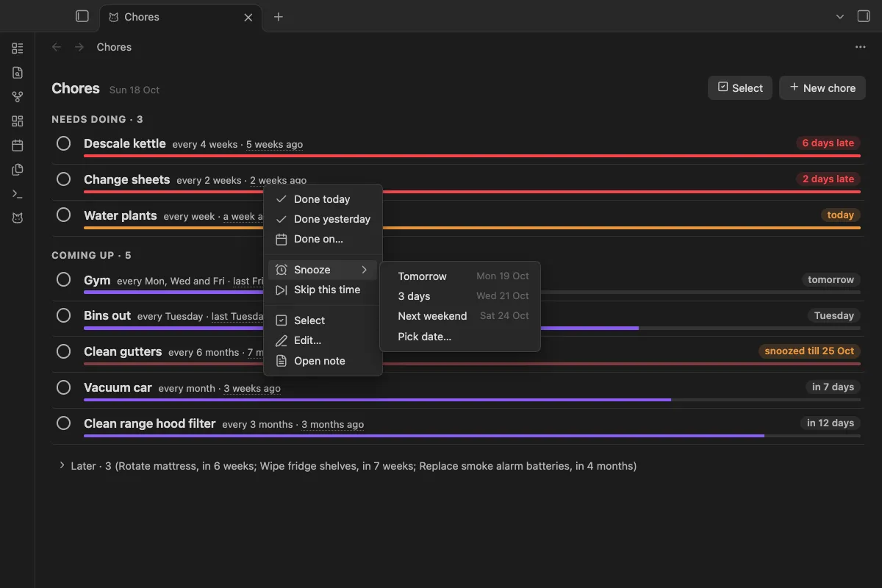Choose Pick date… in Snooze submenu
Screen dimensions: 882x588
[x=460, y=337]
